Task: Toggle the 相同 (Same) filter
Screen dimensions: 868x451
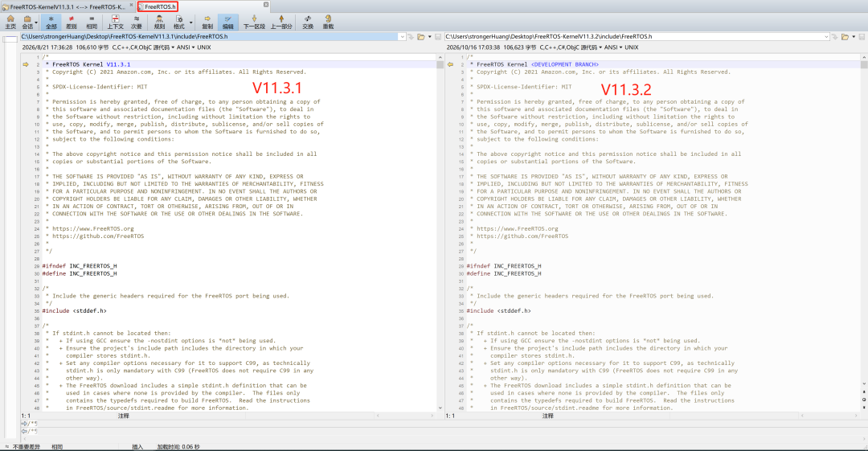Action: [x=92, y=23]
